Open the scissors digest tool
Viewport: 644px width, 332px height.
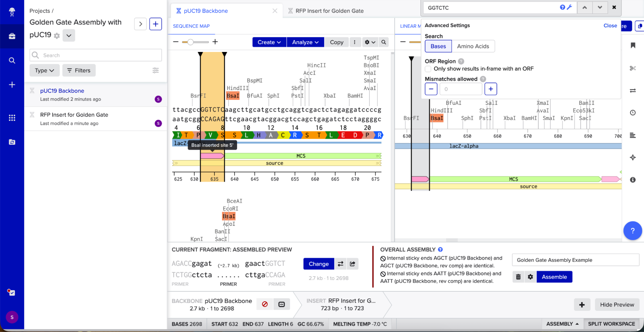[633, 68]
